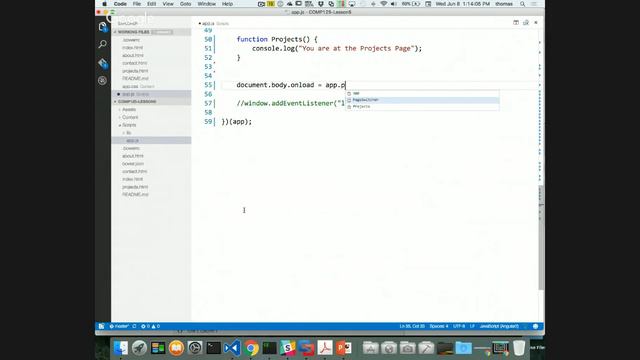Click the show changes icon in editor toolbar
Image resolution: width=640 pixels, height=360 pixels.
click(526, 23)
